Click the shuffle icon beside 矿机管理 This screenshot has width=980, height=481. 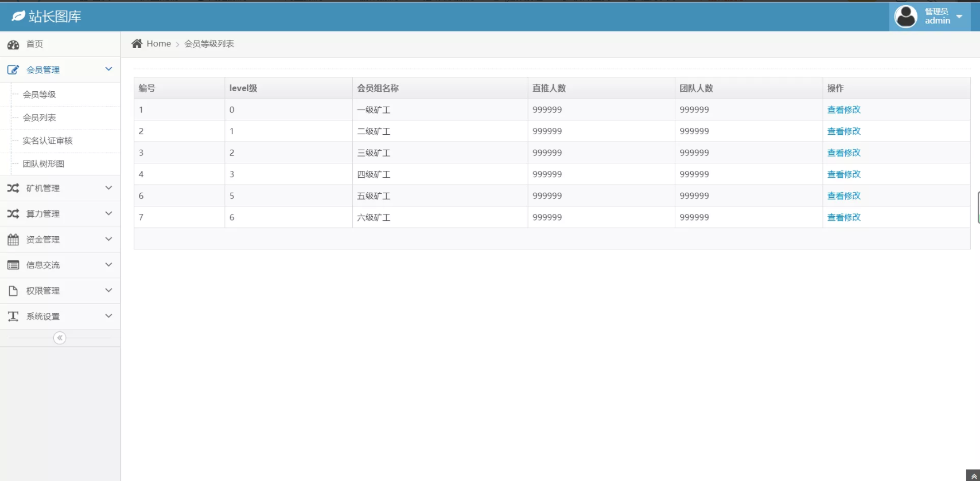(13, 188)
